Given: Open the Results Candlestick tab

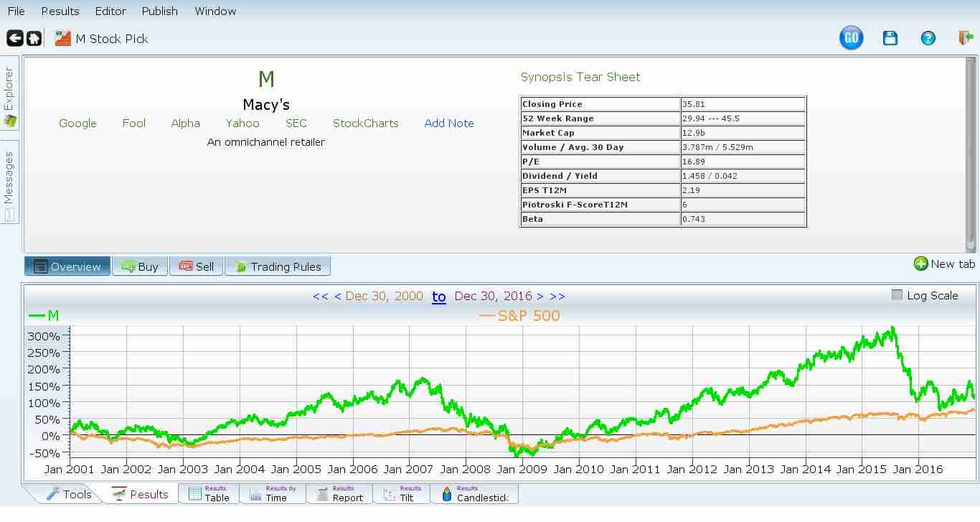Looking at the screenshot, I should [474, 494].
